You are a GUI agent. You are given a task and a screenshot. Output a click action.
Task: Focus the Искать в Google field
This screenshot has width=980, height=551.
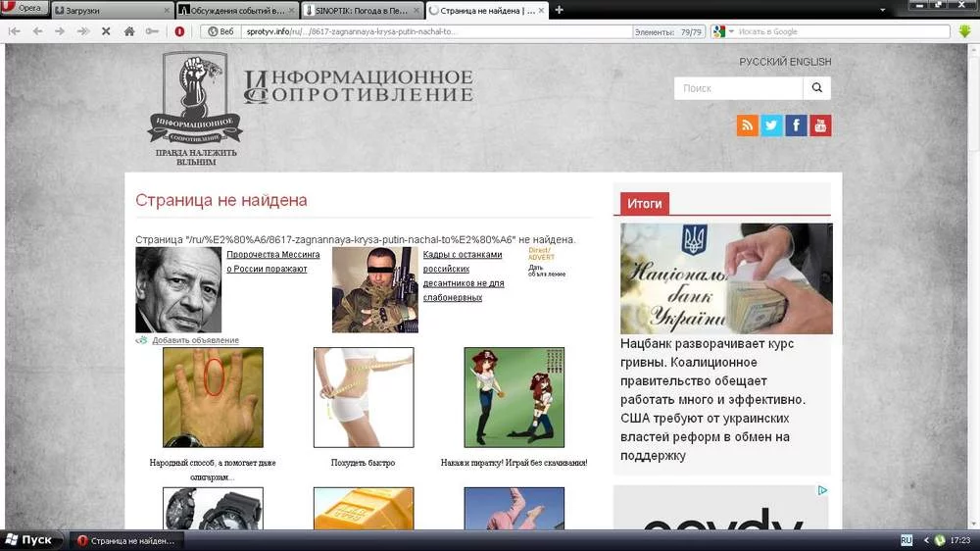click(x=842, y=31)
